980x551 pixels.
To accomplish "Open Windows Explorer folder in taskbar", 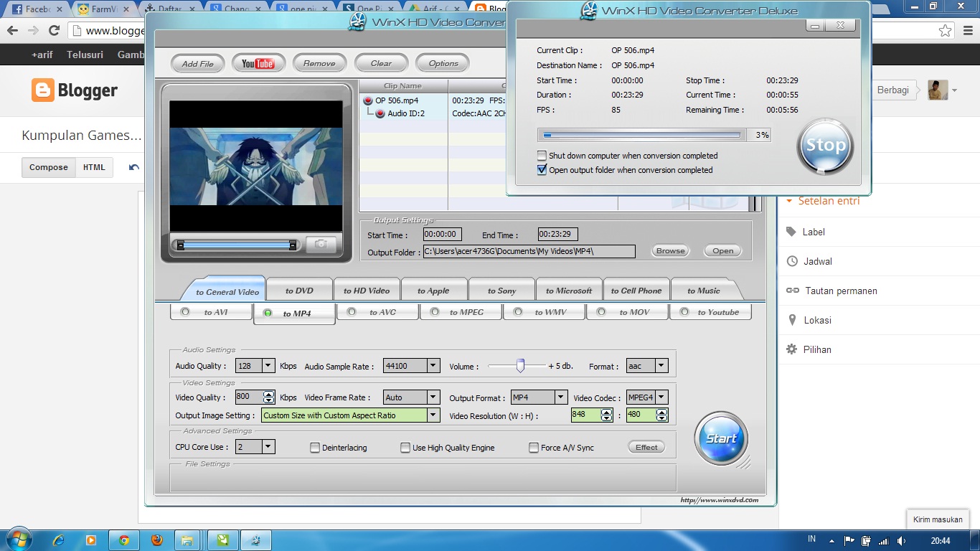I will (x=187, y=540).
